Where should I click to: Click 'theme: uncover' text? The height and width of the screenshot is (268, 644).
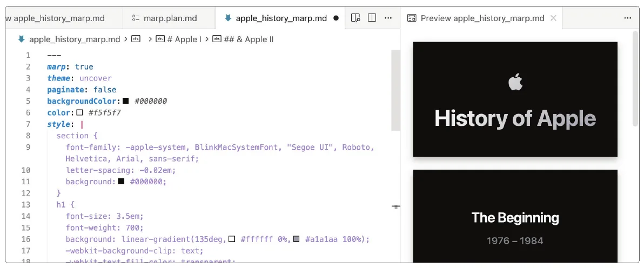point(79,78)
